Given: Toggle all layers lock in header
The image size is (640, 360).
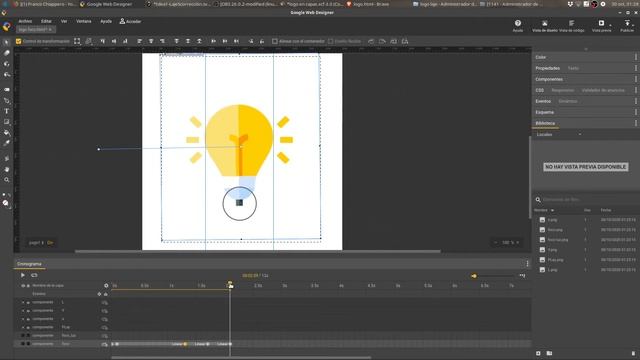Looking at the screenshot, I should pyautogui.click(x=28, y=286).
